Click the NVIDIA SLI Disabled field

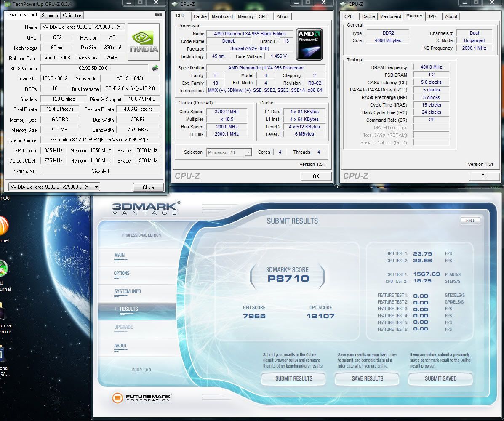[100, 171]
